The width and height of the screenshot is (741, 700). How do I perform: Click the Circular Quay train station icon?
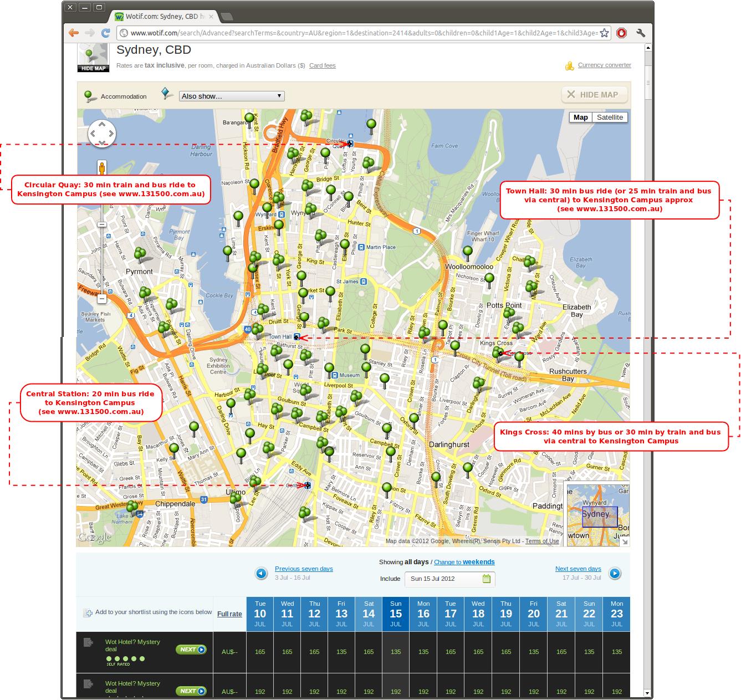click(350, 143)
